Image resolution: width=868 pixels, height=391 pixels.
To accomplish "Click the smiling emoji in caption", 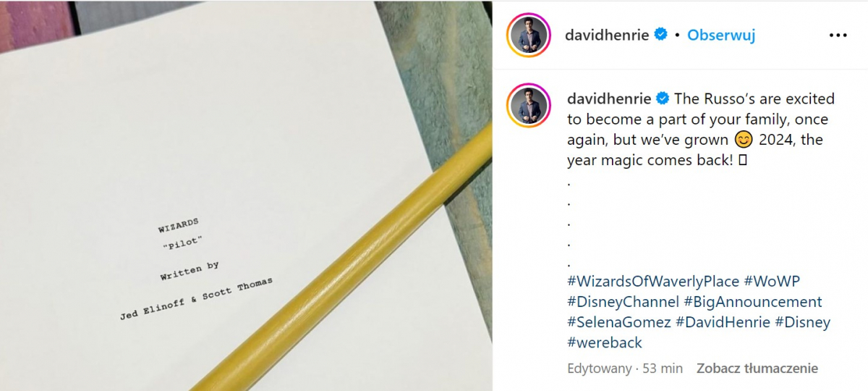I will point(743,139).
